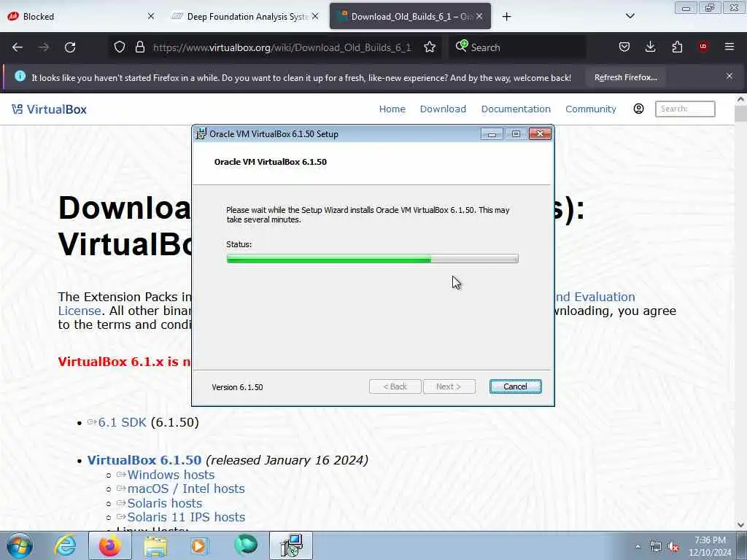The height and width of the screenshot is (560, 747).
Task: Cancel the VirtualBox installation
Action: [515, 386]
